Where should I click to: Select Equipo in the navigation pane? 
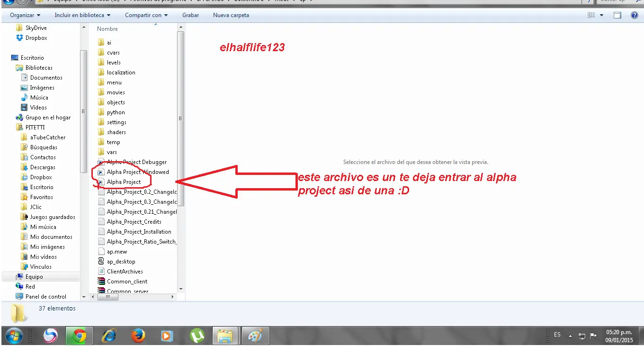click(x=34, y=277)
